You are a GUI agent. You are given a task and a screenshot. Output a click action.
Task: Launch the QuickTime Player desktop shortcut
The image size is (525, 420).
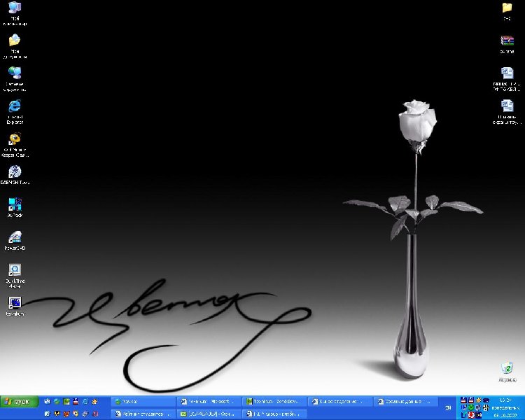pos(15,276)
